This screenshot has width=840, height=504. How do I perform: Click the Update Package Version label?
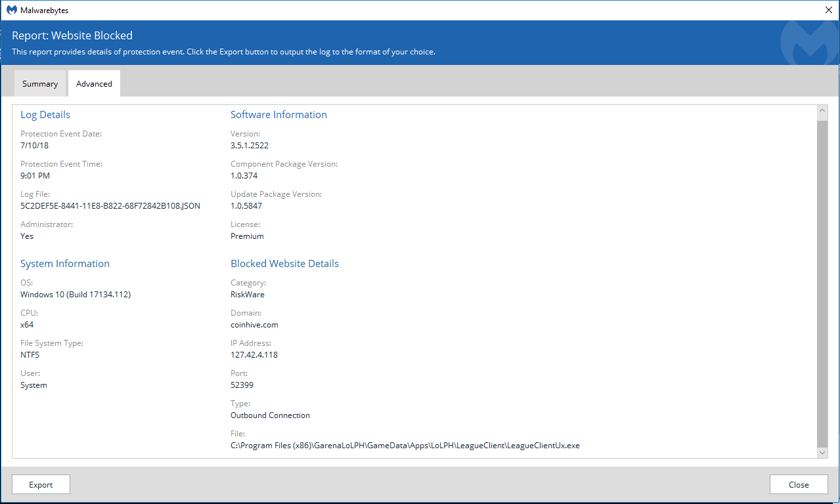(x=276, y=194)
